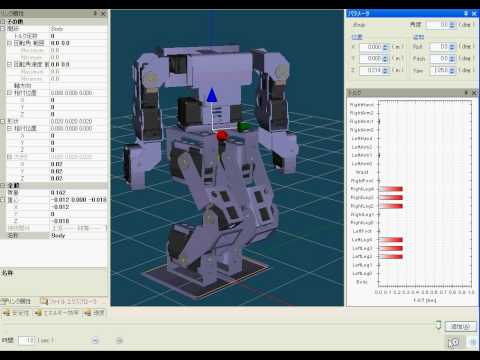Collapse the row with value Body below the top category header
Image resolution: width=480 pixels, height=360 pixels.
(x=3, y=29)
